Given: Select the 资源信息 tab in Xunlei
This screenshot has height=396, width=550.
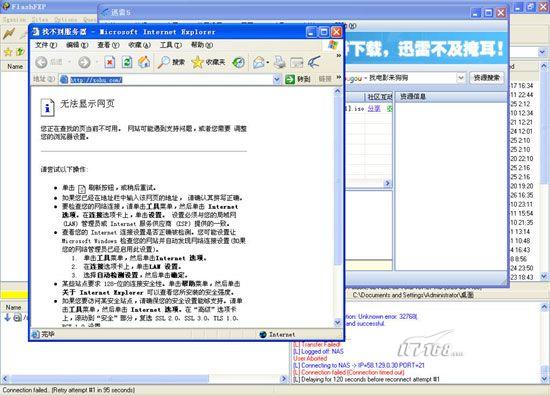Looking at the screenshot, I should (x=413, y=96).
